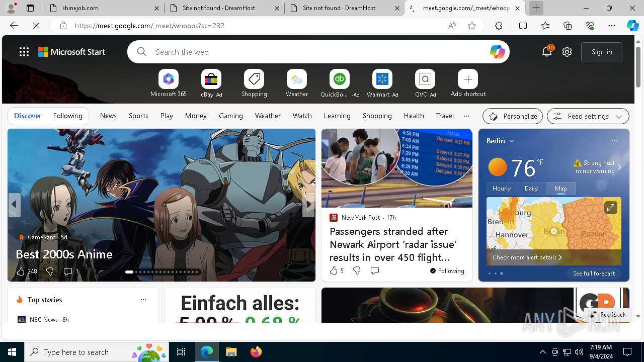Open the notifications bell
The height and width of the screenshot is (362, 644).
(547, 52)
